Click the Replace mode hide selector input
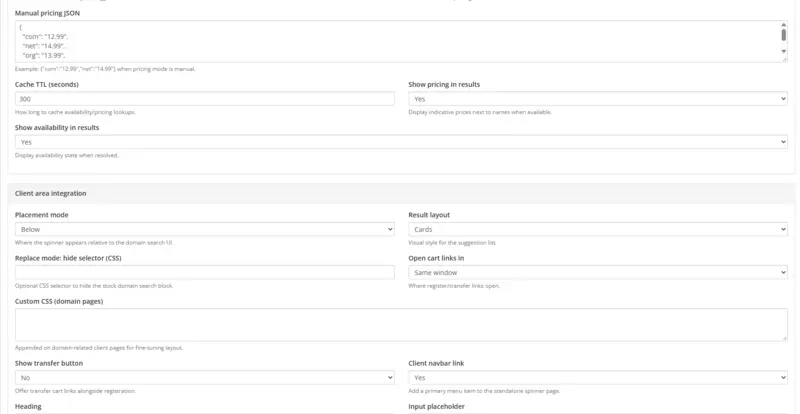Image resolution: width=800 pixels, height=414 pixels. pos(205,273)
